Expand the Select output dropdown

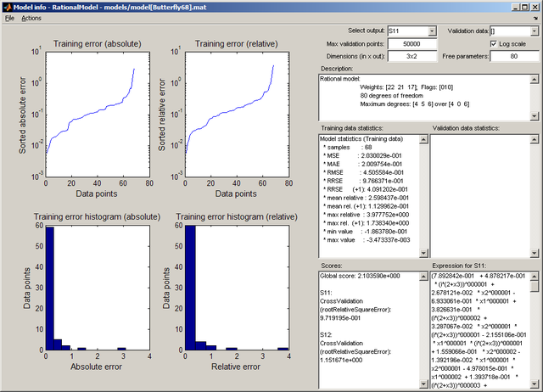[x=432, y=31]
